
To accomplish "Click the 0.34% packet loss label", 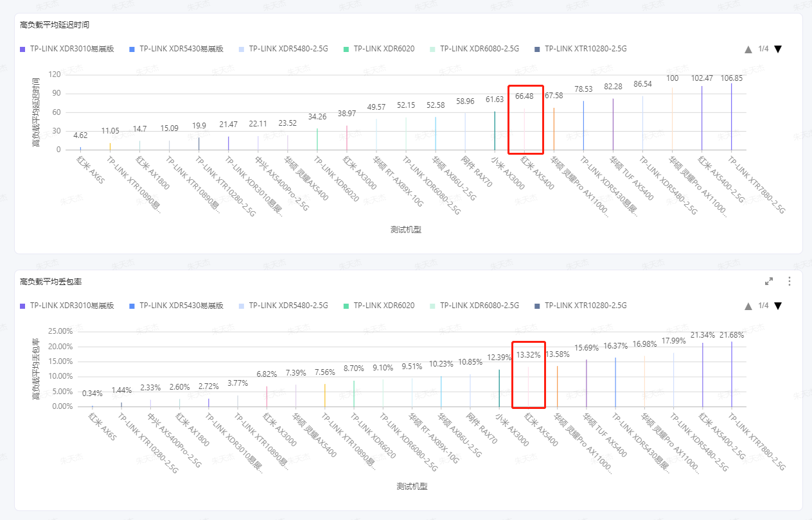I will pos(93,394).
